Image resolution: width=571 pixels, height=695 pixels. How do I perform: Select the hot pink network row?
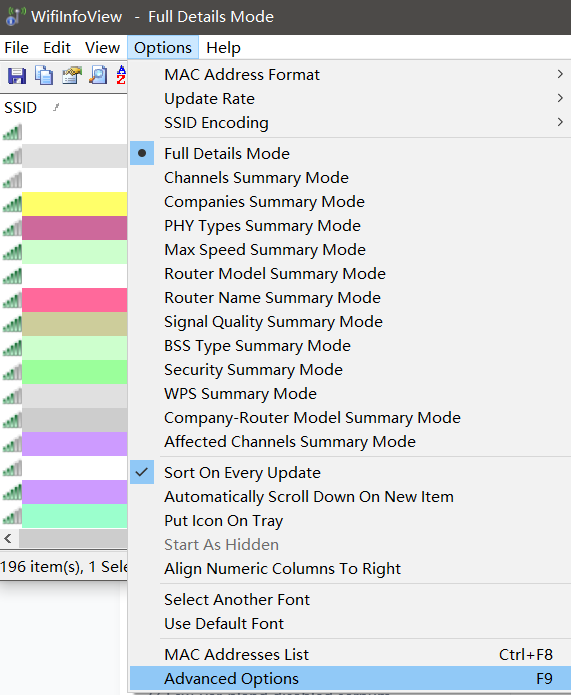[63, 300]
